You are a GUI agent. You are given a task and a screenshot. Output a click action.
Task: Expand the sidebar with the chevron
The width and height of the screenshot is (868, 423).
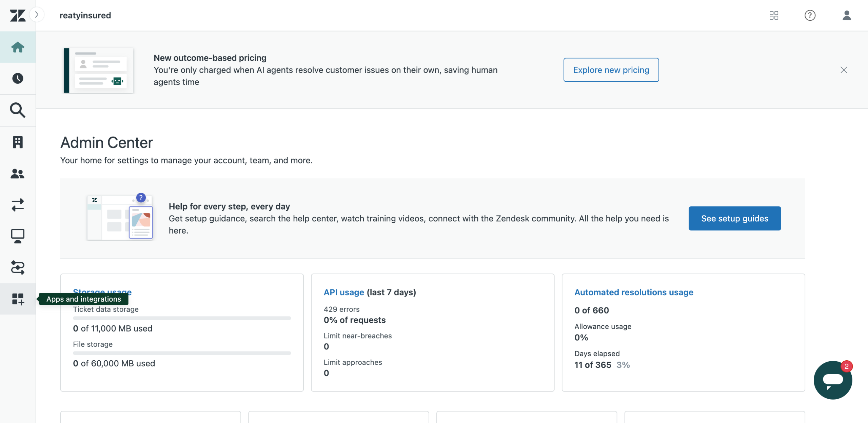(37, 15)
